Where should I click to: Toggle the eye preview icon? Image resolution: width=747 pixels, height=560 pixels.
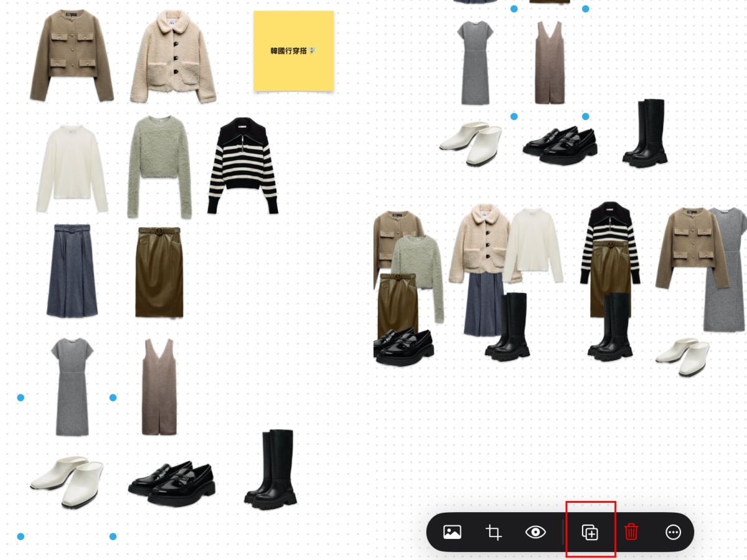pyautogui.click(x=535, y=533)
